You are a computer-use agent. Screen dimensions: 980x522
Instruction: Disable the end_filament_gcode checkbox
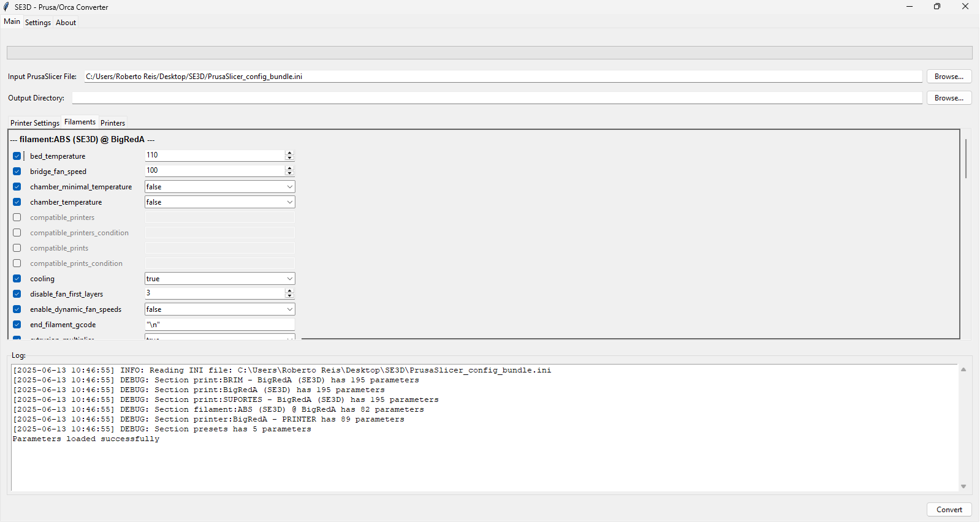coord(17,325)
